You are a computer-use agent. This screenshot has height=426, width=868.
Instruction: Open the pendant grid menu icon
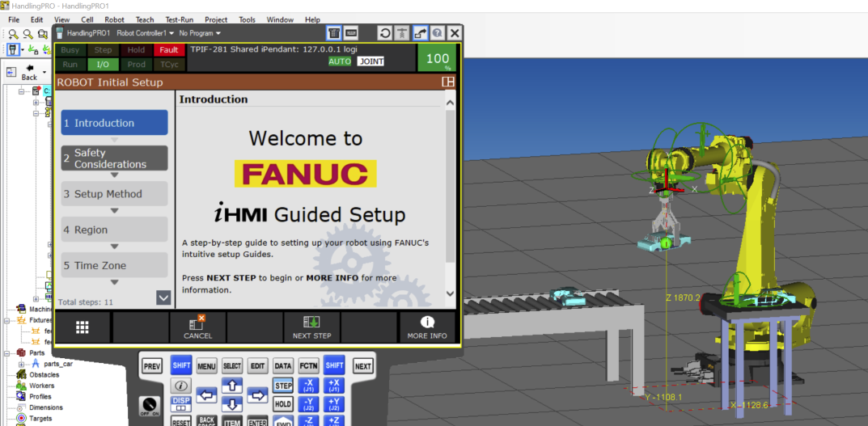(x=83, y=327)
